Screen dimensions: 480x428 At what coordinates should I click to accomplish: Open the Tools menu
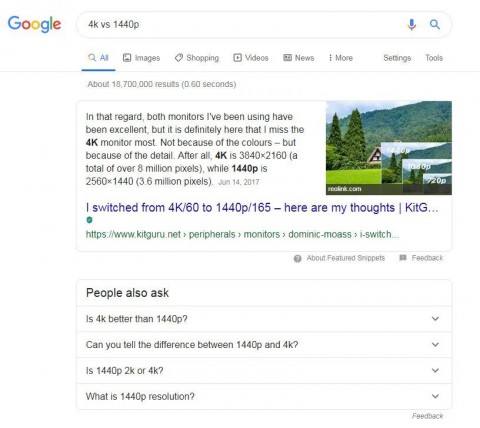[x=434, y=58]
